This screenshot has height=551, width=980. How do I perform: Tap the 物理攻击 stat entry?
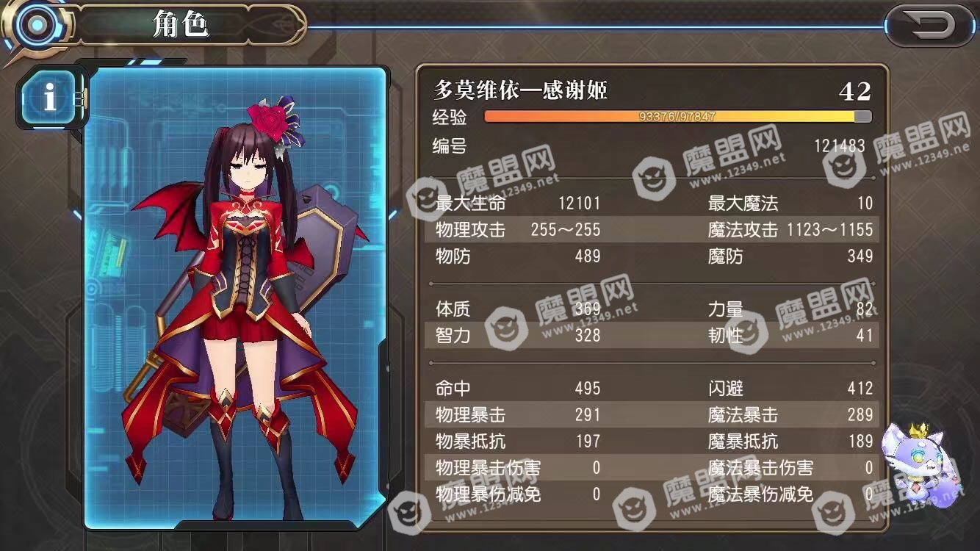[518, 230]
